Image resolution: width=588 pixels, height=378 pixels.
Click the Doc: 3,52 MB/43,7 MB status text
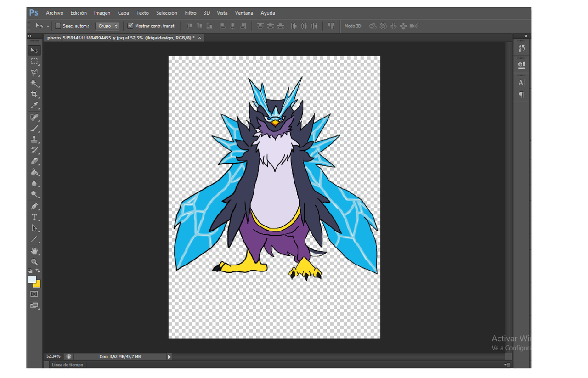(x=120, y=356)
